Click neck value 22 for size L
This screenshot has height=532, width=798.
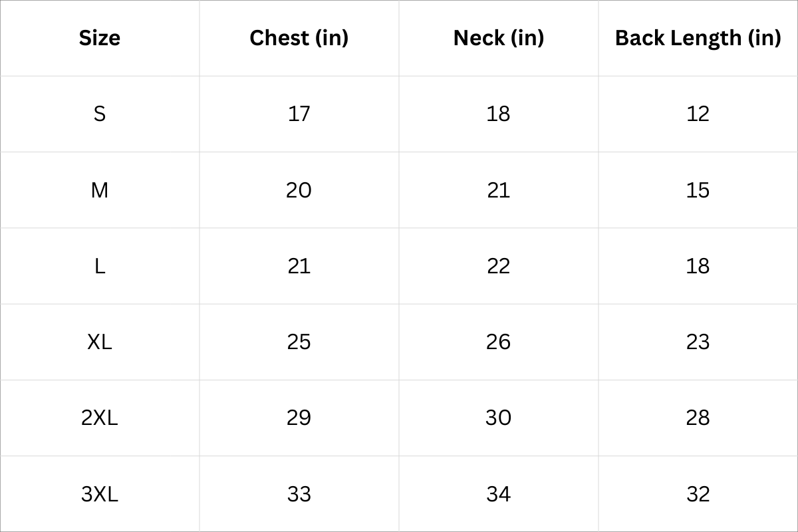click(498, 266)
